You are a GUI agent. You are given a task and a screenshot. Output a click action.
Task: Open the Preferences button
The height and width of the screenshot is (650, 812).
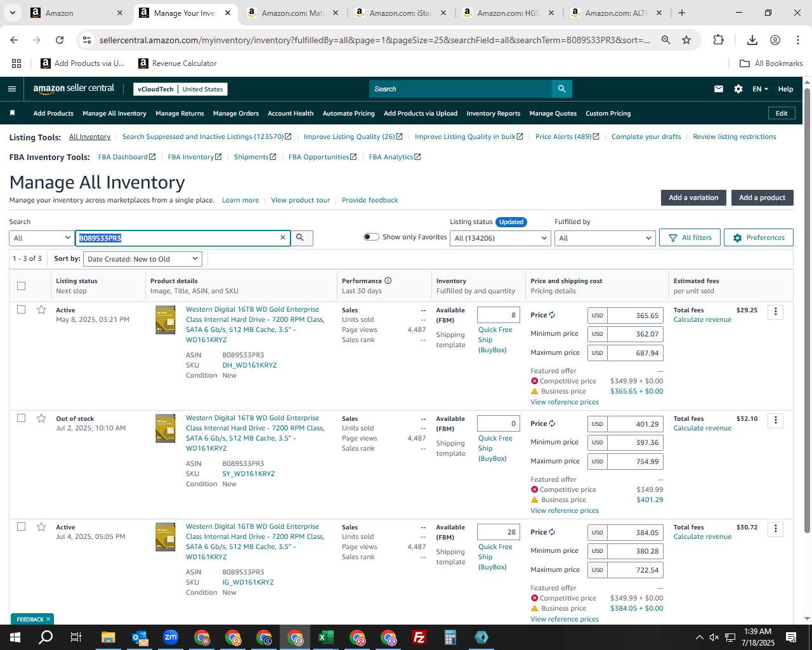point(758,237)
